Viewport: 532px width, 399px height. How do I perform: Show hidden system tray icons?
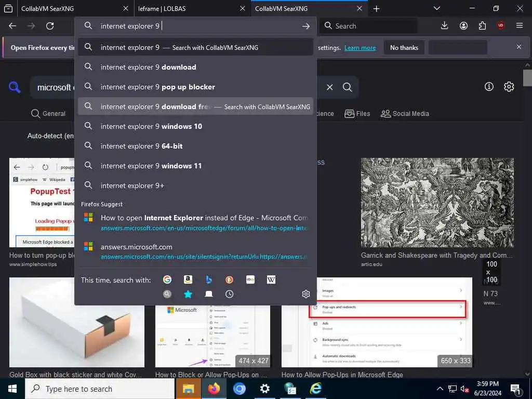click(440, 389)
